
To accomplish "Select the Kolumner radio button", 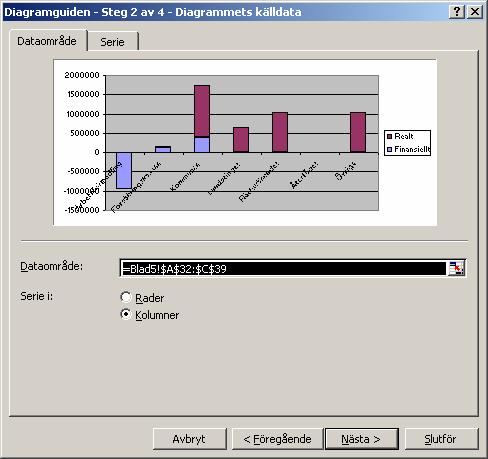I will pyautogui.click(x=126, y=314).
